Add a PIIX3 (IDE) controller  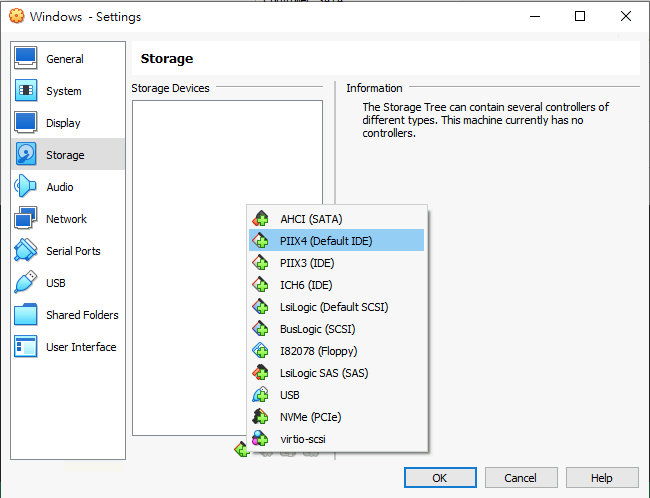pyautogui.click(x=307, y=263)
